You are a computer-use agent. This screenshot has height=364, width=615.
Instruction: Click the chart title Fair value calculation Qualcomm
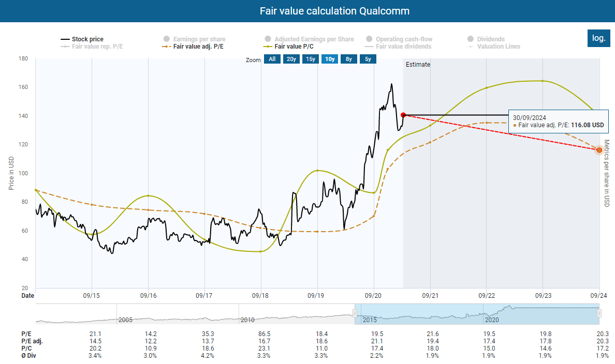coord(334,11)
